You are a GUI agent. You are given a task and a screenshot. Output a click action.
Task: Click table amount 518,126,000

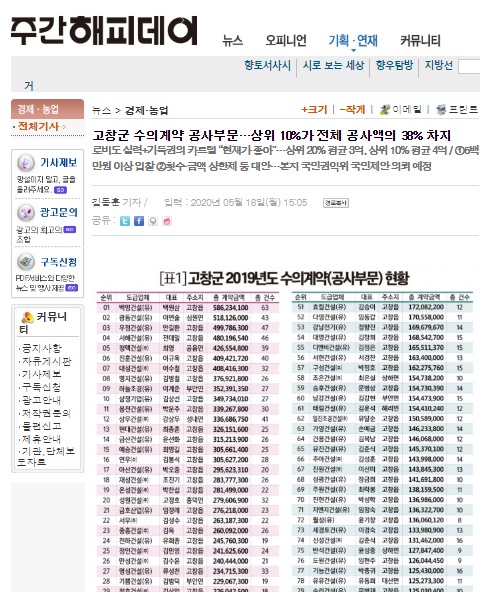(230, 318)
